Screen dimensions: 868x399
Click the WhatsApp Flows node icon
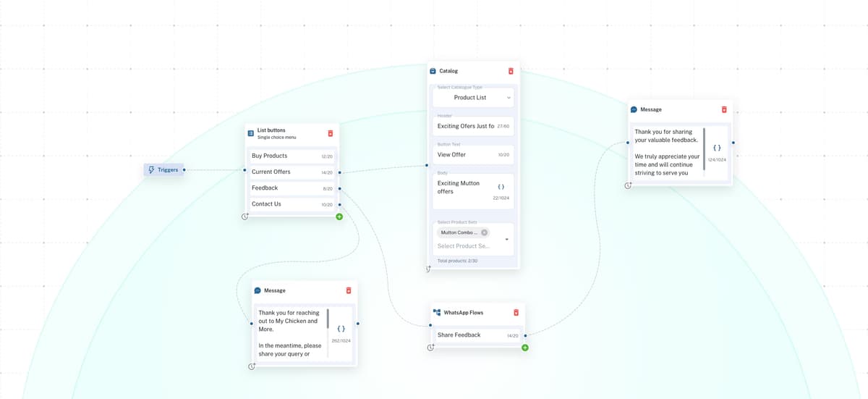437,313
